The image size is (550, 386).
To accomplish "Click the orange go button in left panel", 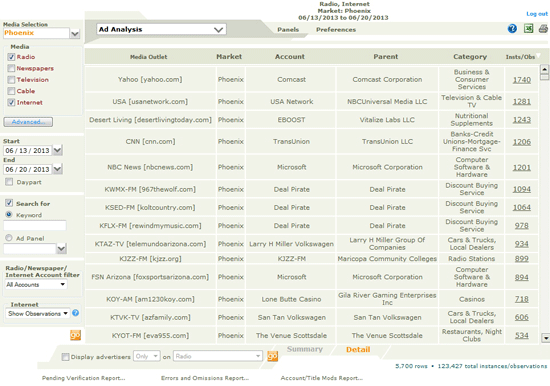I will (75, 335).
